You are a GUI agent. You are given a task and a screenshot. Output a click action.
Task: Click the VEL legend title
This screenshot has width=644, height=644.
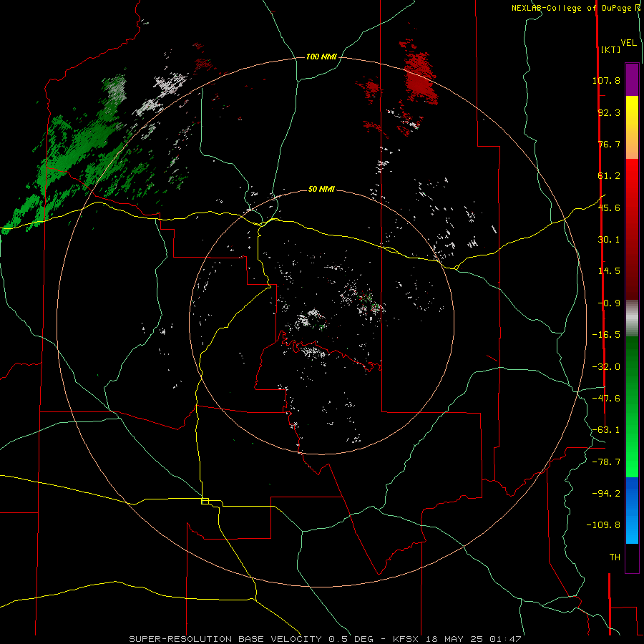pos(628,43)
